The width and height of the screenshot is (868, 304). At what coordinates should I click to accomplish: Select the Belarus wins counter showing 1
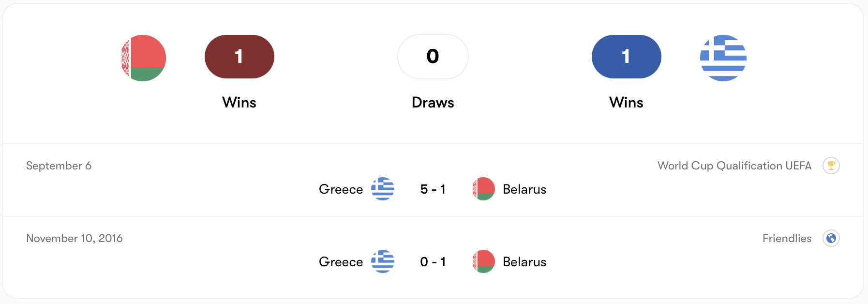coord(239,57)
